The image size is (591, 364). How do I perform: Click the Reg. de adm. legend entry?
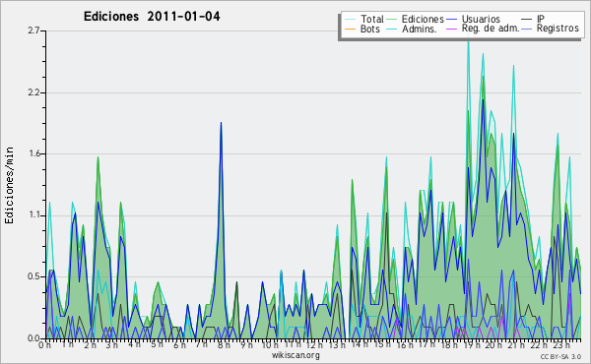click(x=491, y=29)
